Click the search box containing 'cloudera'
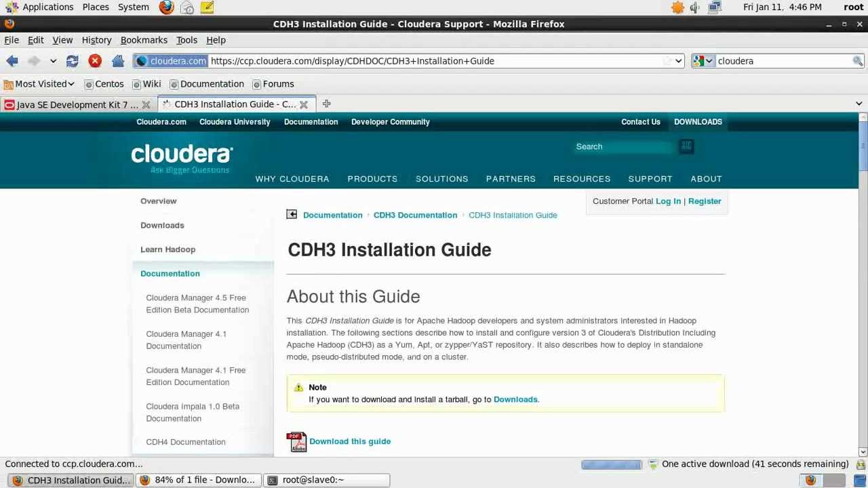This screenshot has height=488, width=868. tap(783, 61)
